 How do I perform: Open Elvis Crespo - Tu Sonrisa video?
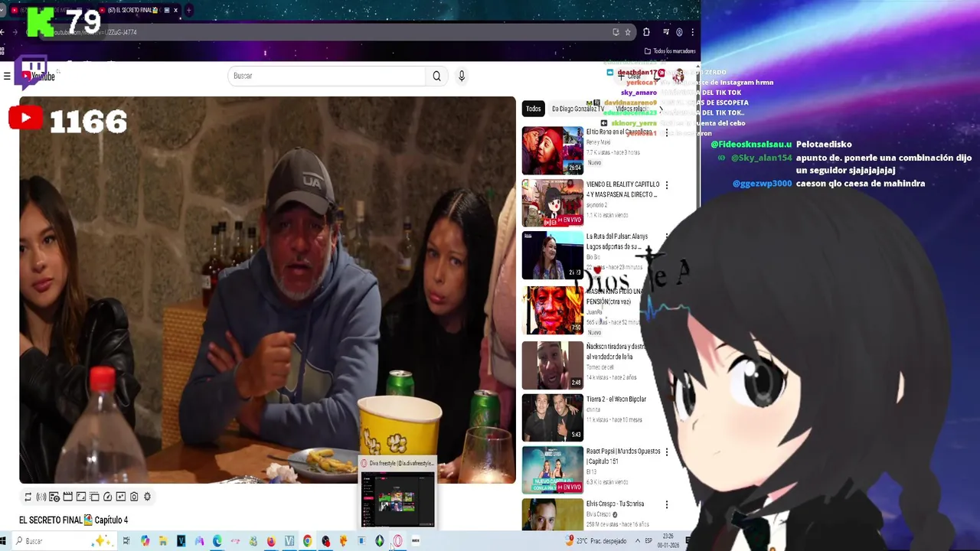point(615,504)
